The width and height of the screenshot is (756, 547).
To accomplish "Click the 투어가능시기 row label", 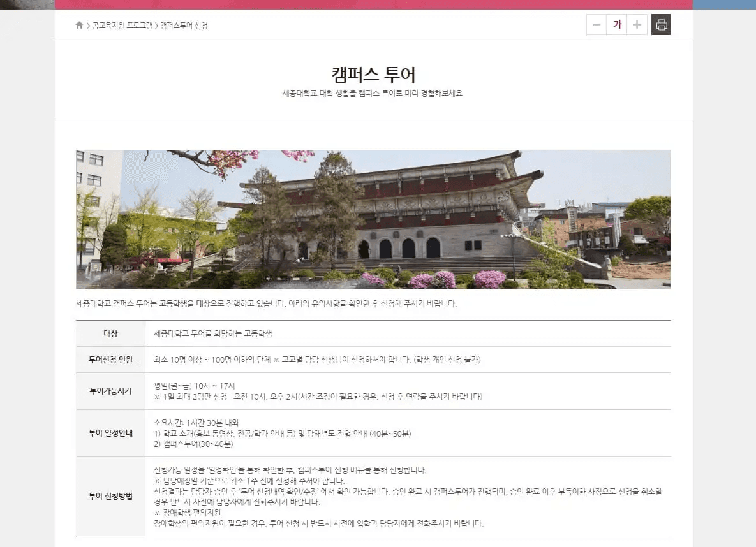I will tap(110, 391).
